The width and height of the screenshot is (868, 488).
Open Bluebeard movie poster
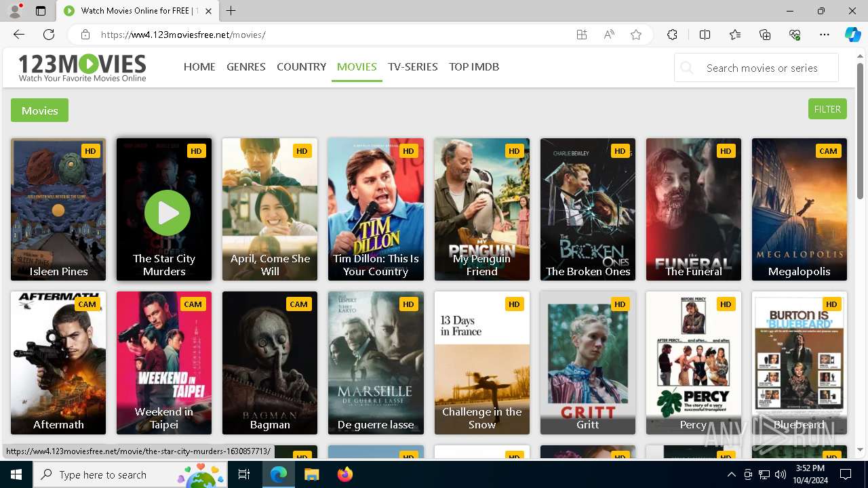coord(800,363)
